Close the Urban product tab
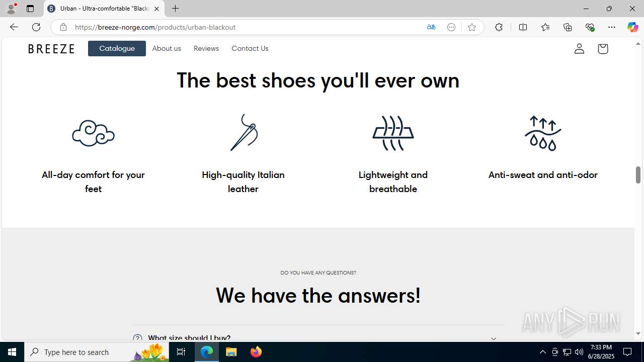644x362 pixels. point(156,9)
